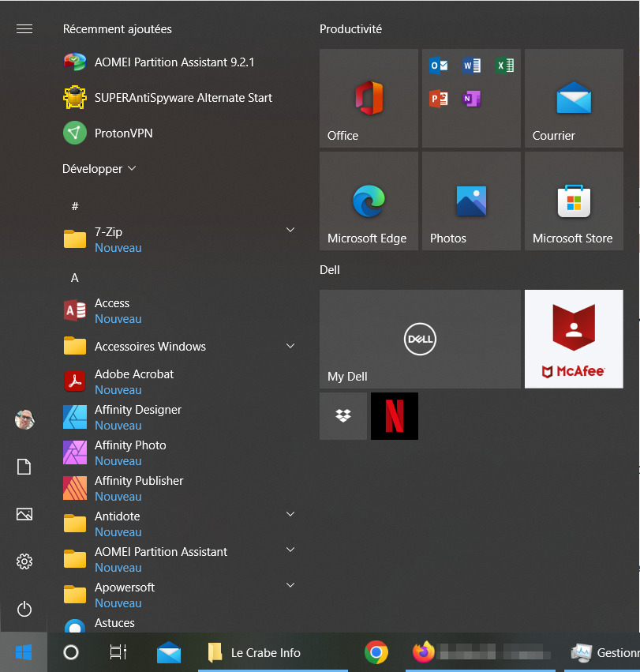640x672 pixels.
Task: Expand the Développer recently added list
Action: (x=99, y=169)
